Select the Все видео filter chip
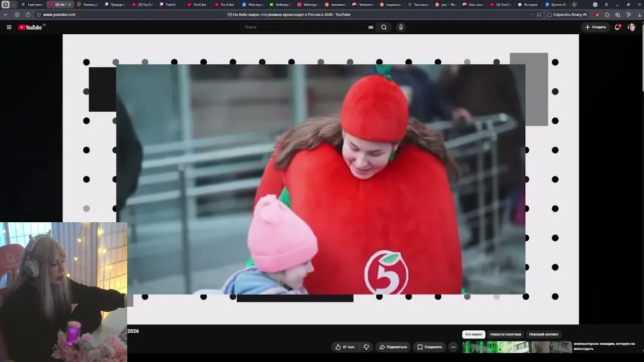Screen dimensions: 644x362 [x=473, y=334]
